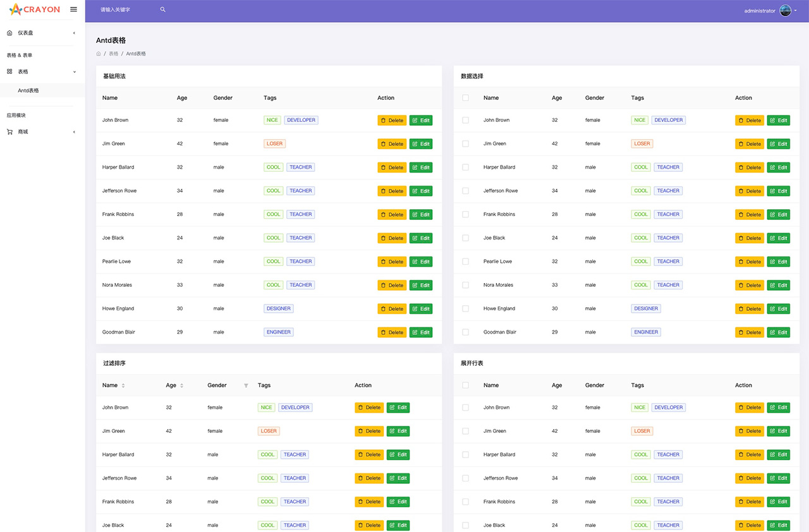Click the 数据选择 card title
809x532 pixels.
tap(472, 76)
